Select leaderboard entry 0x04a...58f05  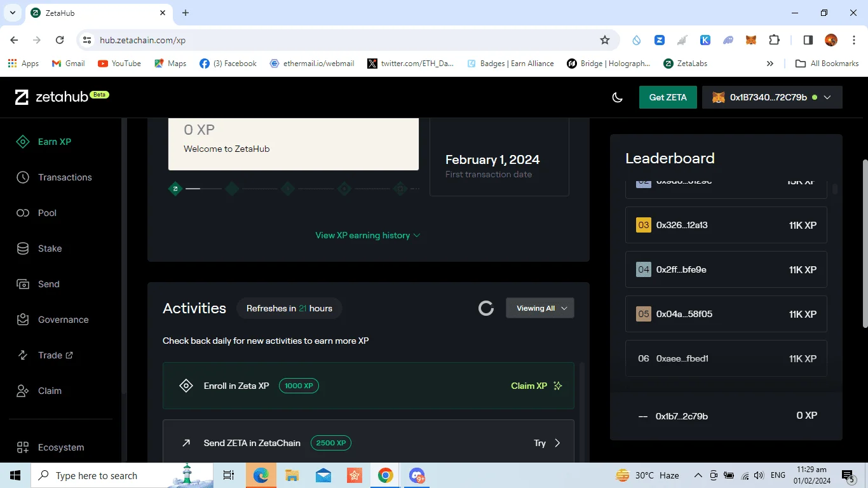[x=726, y=314]
